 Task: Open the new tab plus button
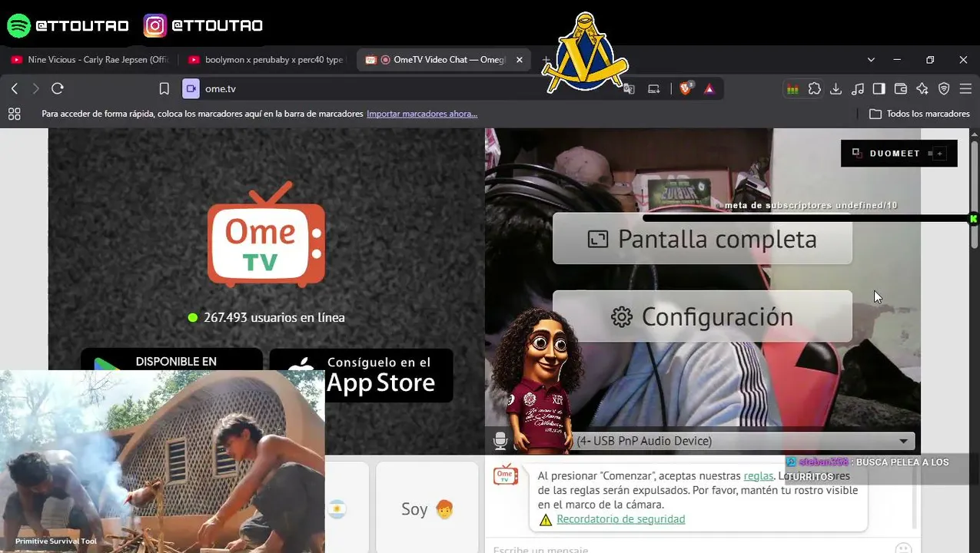546,60
